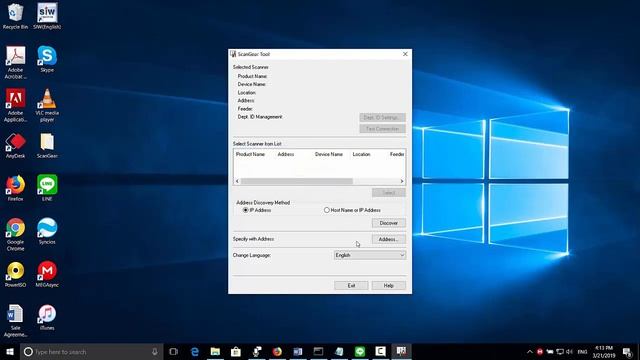640x360 pixels.
Task: Show hidden system tray icons
Action: coord(529,351)
